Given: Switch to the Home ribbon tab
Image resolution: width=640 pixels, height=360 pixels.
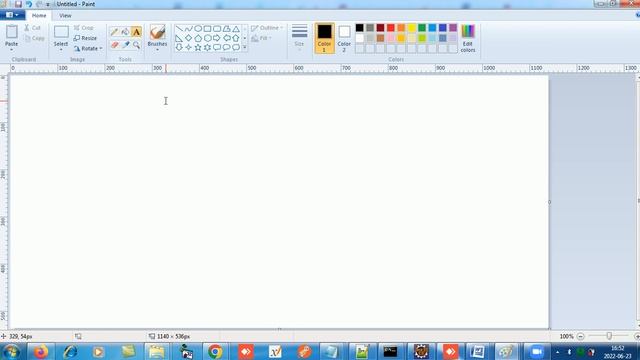Looking at the screenshot, I should pos(39,16).
